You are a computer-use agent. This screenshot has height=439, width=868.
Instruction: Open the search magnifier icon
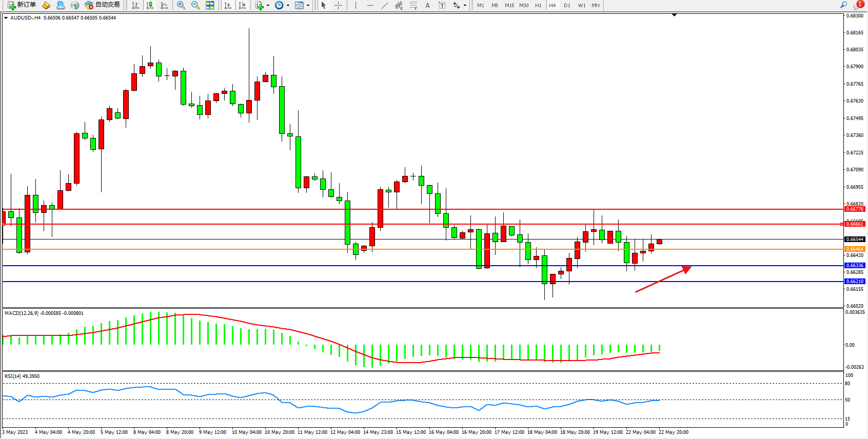[843, 5]
